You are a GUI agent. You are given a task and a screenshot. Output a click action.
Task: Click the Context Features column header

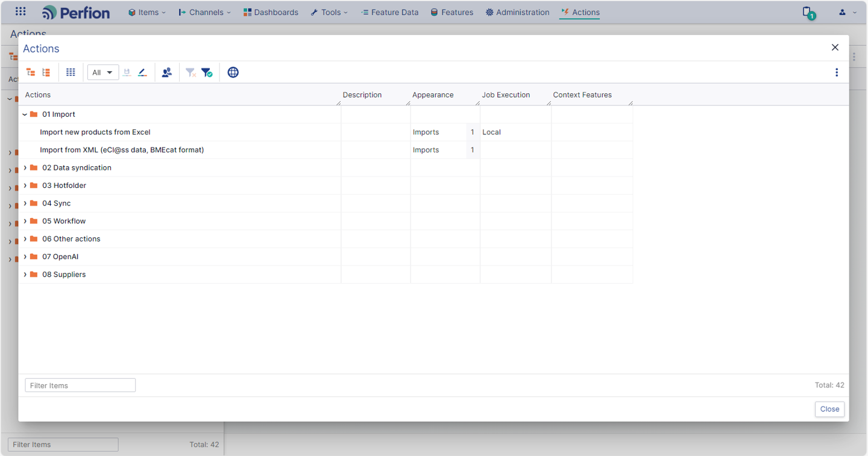[592, 95]
